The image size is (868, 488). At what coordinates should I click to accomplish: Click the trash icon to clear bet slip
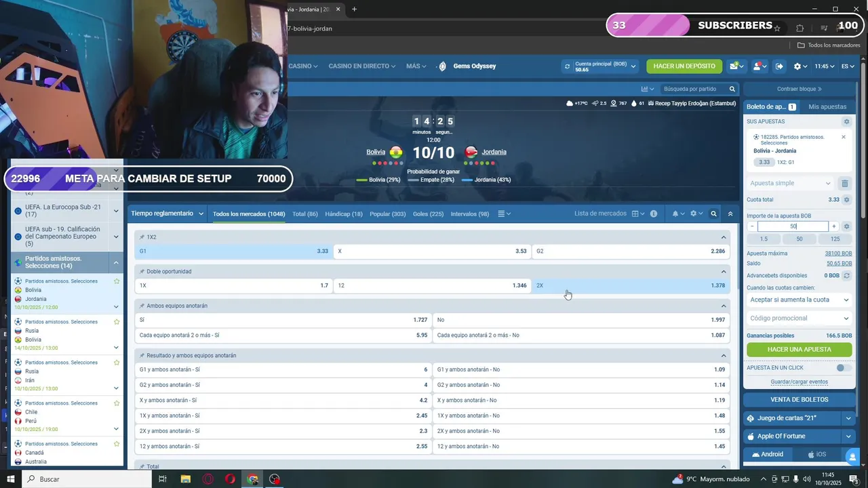coord(845,183)
